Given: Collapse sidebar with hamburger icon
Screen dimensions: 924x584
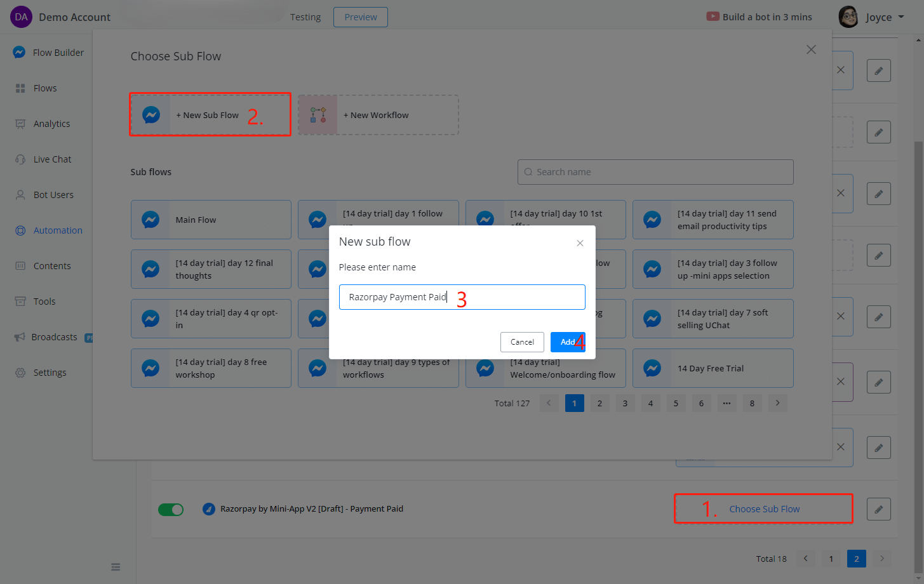Looking at the screenshot, I should [x=116, y=567].
